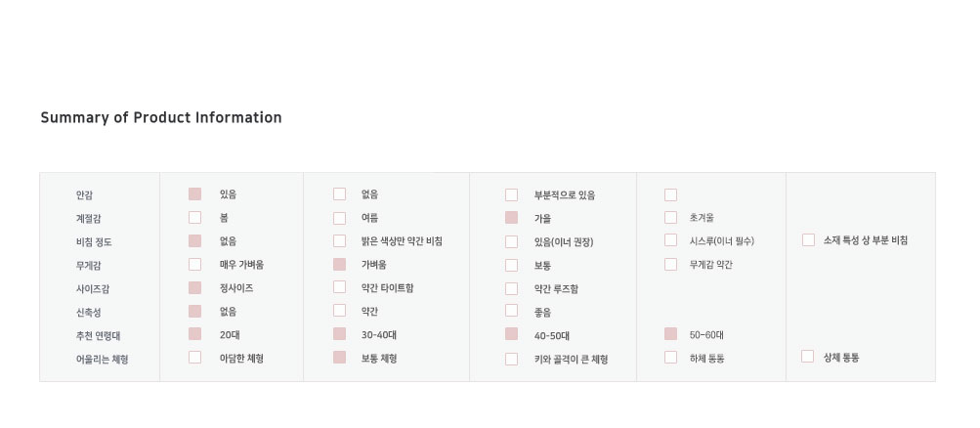
Task: Tick the 무게감 약간 checkbox
Action: tap(670, 264)
